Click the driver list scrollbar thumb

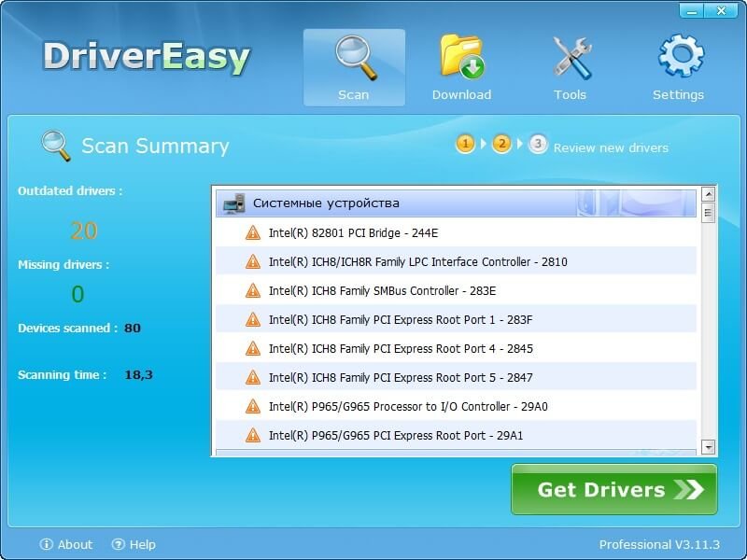[709, 213]
